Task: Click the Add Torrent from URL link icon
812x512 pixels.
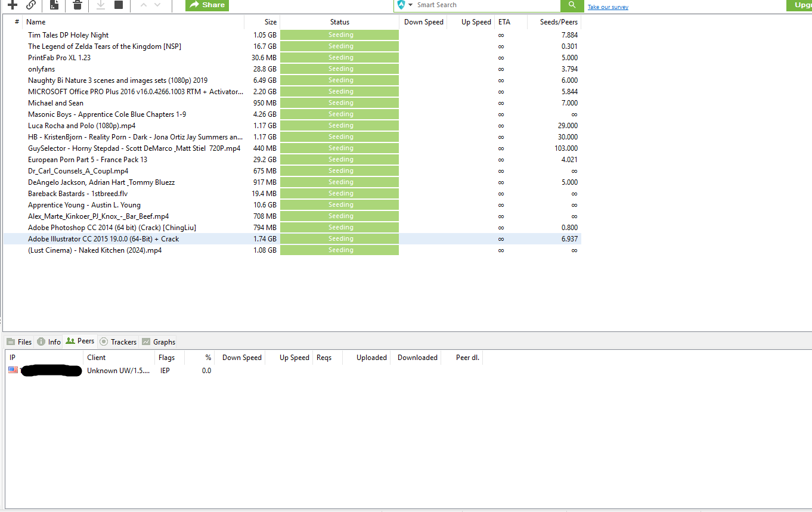Action: pos(31,5)
